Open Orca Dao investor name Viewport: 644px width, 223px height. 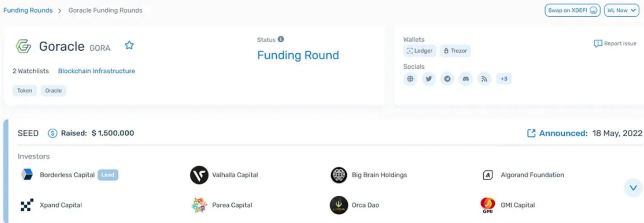pos(365,205)
